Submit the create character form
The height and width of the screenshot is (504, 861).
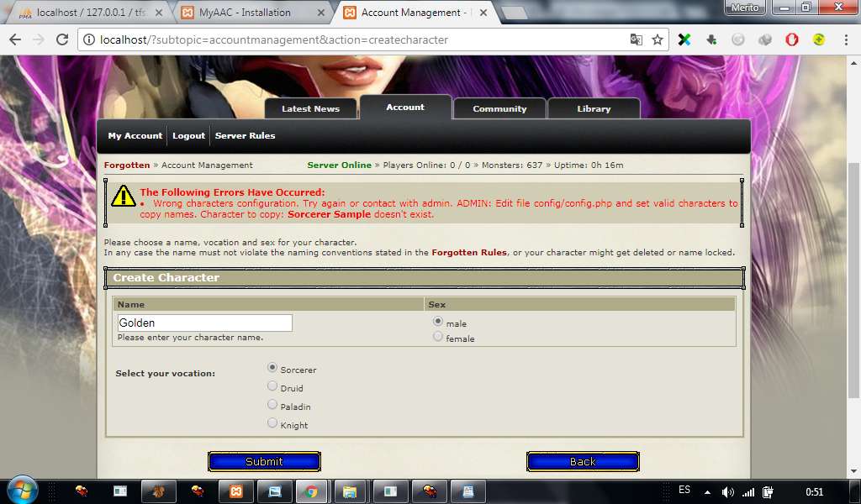click(x=264, y=462)
